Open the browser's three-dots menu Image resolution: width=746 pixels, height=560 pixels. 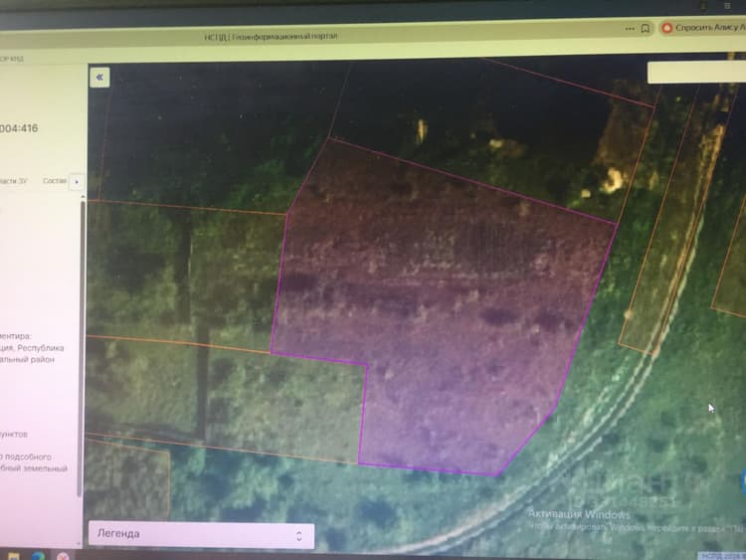pyautogui.click(x=630, y=29)
